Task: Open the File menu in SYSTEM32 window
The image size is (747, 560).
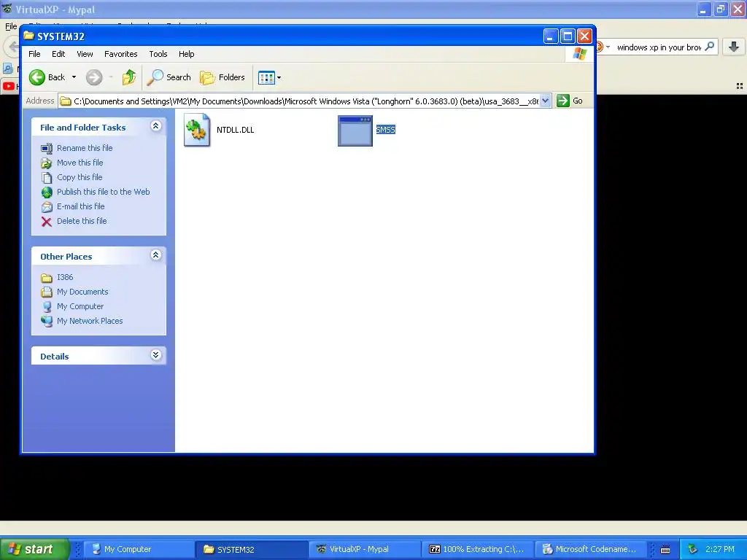Action: pos(34,54)
